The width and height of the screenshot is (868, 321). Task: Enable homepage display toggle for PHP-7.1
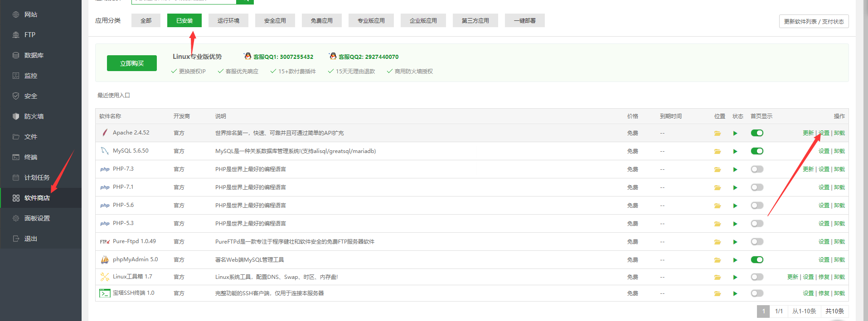point(757,187)
